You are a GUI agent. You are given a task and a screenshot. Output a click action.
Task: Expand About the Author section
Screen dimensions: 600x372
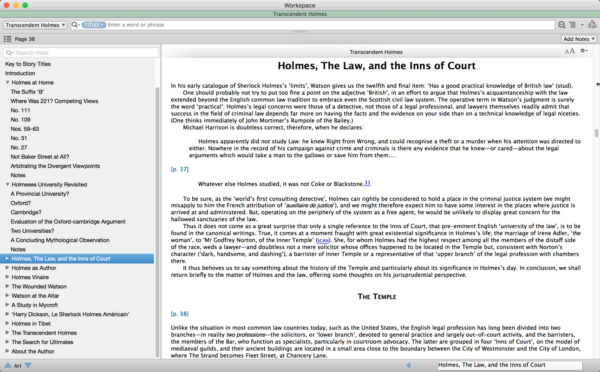7,351
